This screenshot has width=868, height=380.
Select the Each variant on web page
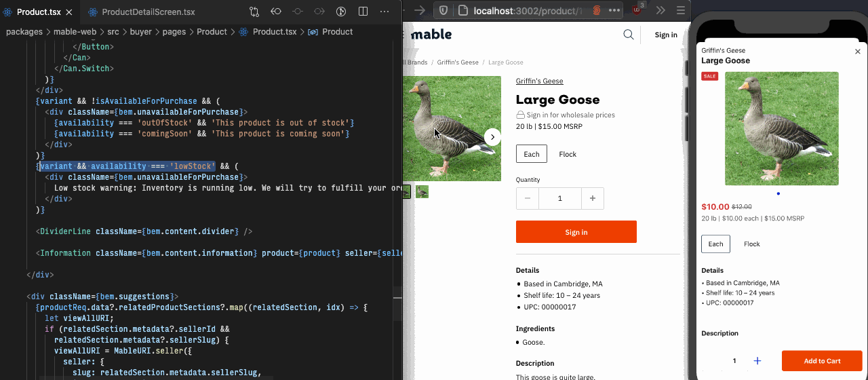pos(532,154)
